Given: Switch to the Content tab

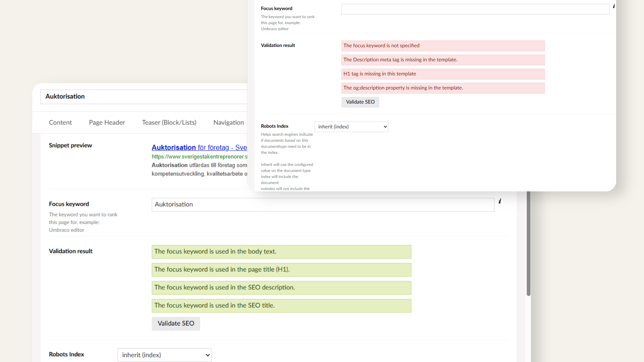Looking at the screenshot, I should pos(60,123).
